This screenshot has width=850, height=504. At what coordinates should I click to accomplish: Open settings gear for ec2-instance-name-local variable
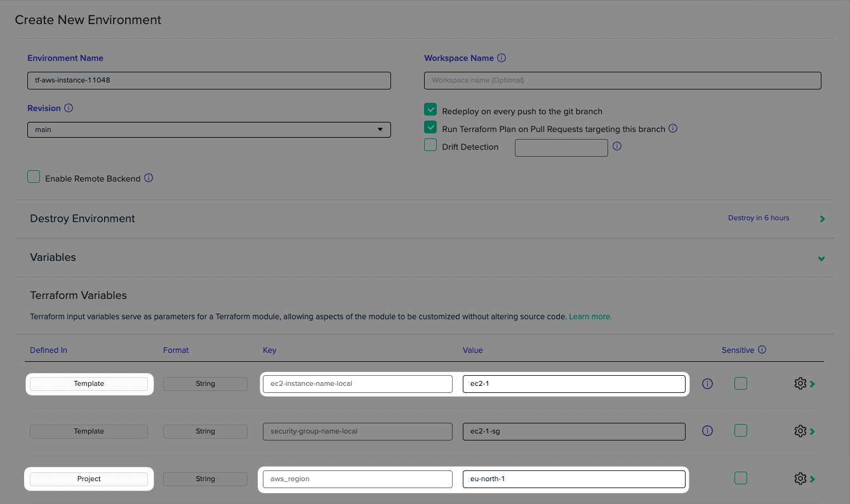[x=800, y=383]
